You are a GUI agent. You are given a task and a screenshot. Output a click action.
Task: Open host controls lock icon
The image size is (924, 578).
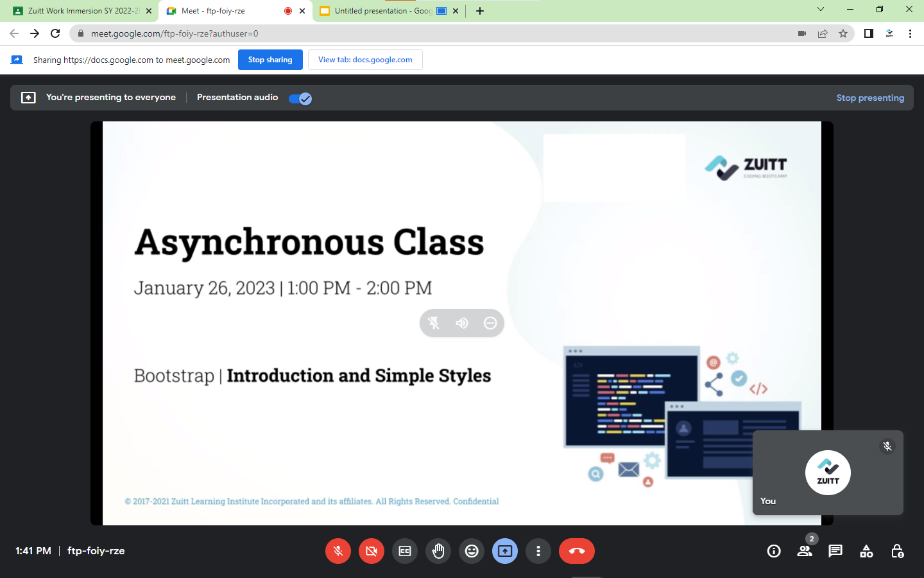pos(897,551)
